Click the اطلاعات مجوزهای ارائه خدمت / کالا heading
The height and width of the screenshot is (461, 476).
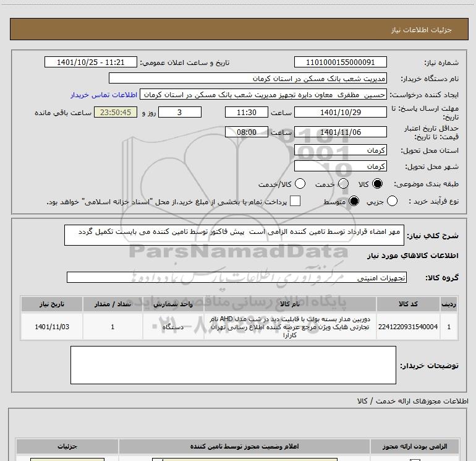[x=413, y=401]
